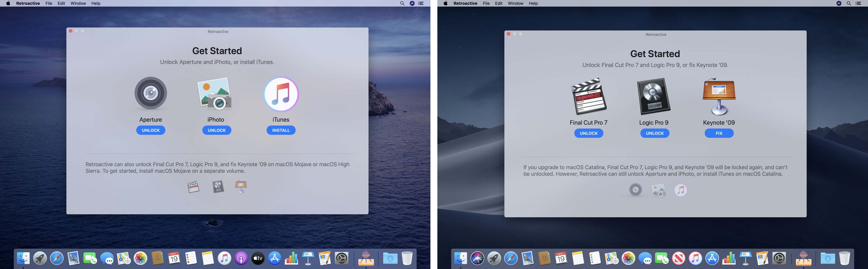868x269 pixels.
Task: Click the large Keynote '09 podium icon
Action: [719, 97]
